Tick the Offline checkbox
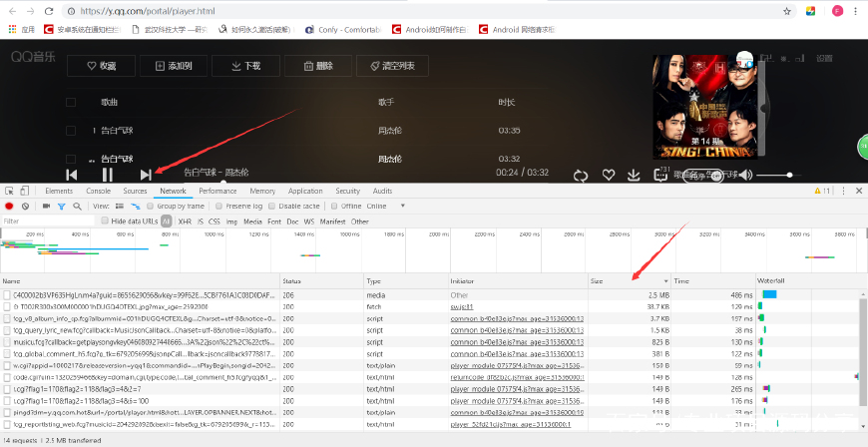Image resolution: width=868 pixels, height=447 pixels. coord(334,207)
